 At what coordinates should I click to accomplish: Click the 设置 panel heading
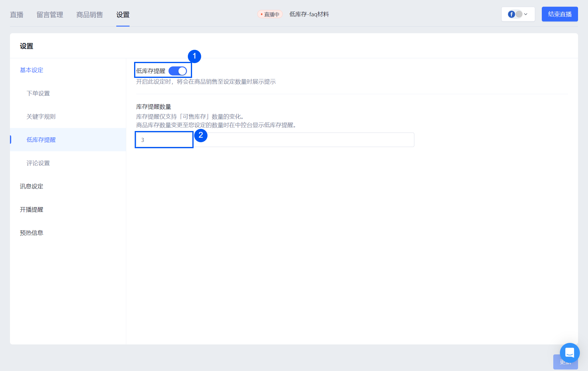[x=27, y=46]
